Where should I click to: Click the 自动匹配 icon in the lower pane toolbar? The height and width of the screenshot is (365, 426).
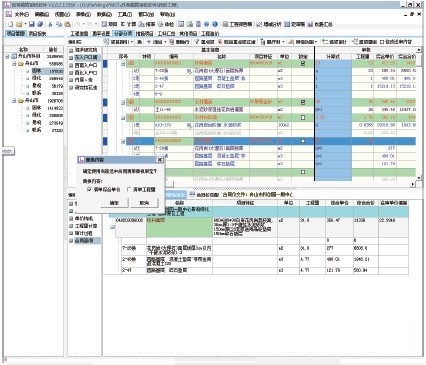pyautogui.click(x=193, y=195)
